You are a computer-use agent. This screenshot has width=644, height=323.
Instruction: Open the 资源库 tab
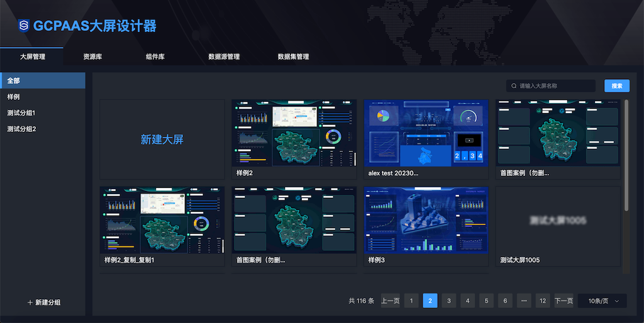[x=92, y=57]
